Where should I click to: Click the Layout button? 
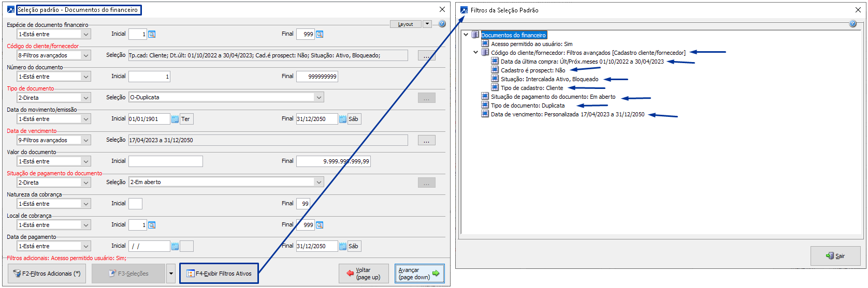[406, 24]
